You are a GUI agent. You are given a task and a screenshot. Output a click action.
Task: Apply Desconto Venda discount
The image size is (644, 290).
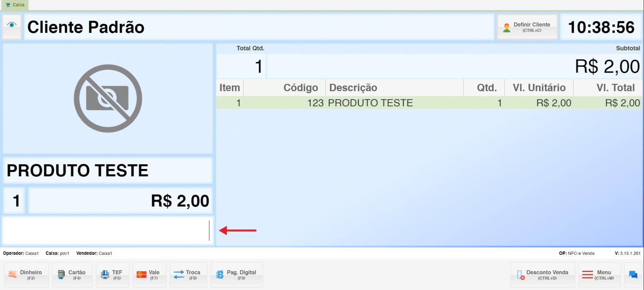(x=542, y=275)
